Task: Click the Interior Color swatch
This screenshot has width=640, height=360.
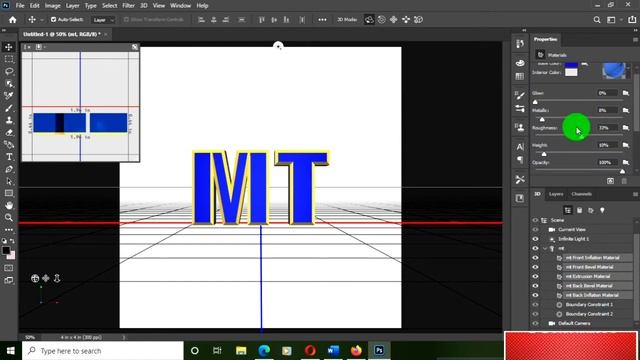Action: pyautogui.click(x=571, y=73)
